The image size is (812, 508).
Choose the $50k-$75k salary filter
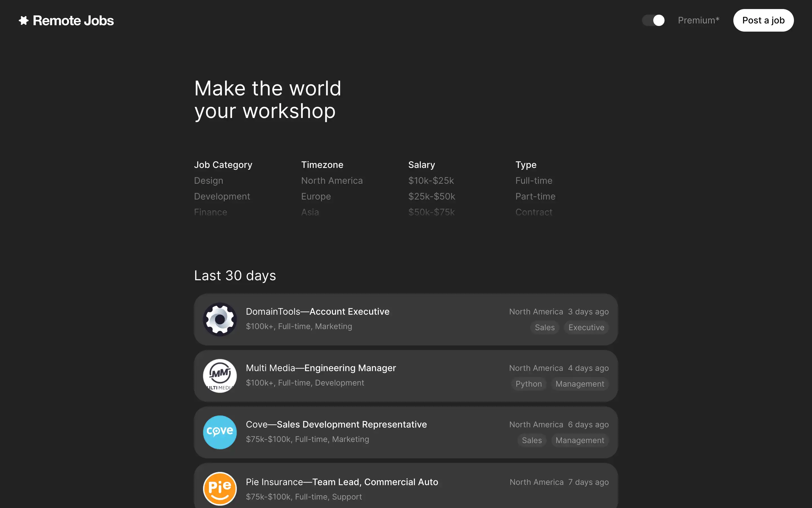[x=431, y=212]
